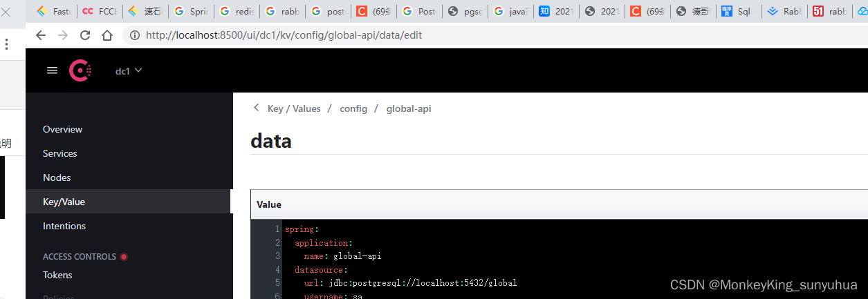Switch to the 德哥 browser tab
This screenshot has width=868, height=299.
[x=692, y=11]
